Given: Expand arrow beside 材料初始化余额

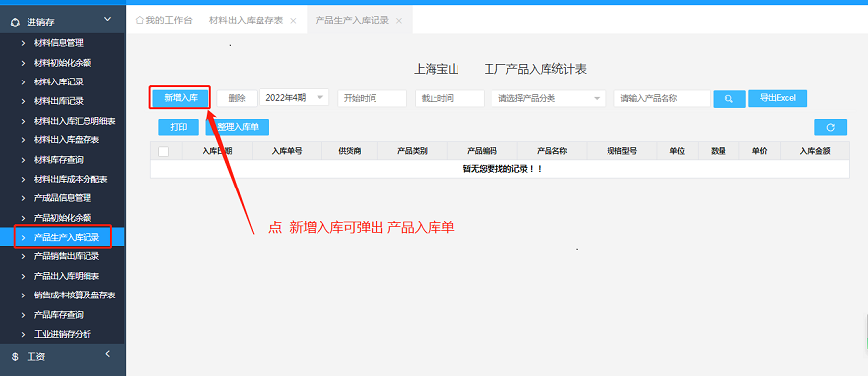Looking at the screenshot, I should coord(23,63).
